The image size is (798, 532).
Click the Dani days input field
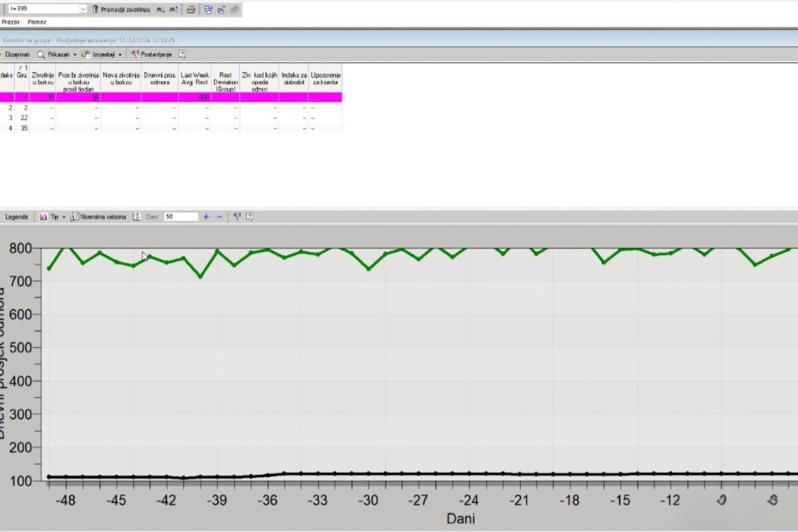click(181, 217)
